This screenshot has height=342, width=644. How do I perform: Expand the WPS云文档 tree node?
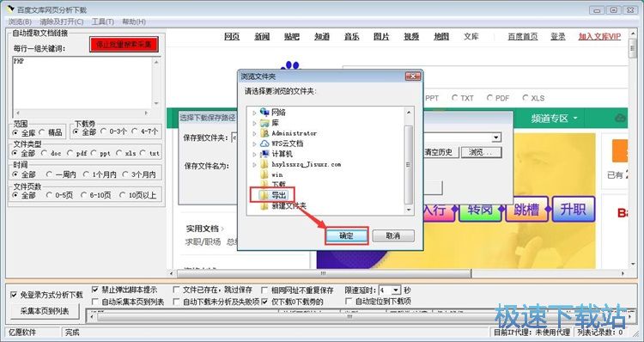[254, 144]
